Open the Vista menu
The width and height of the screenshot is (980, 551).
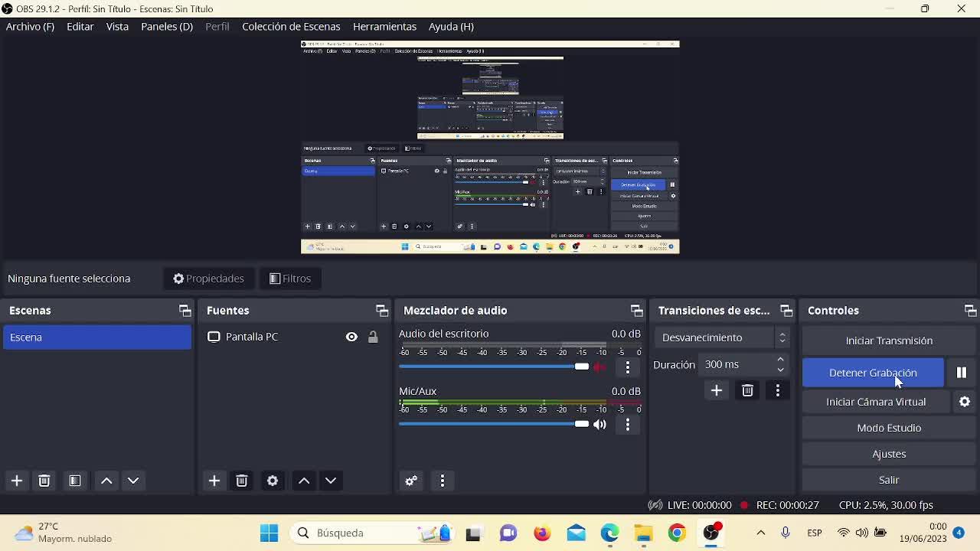pos(117,27)
